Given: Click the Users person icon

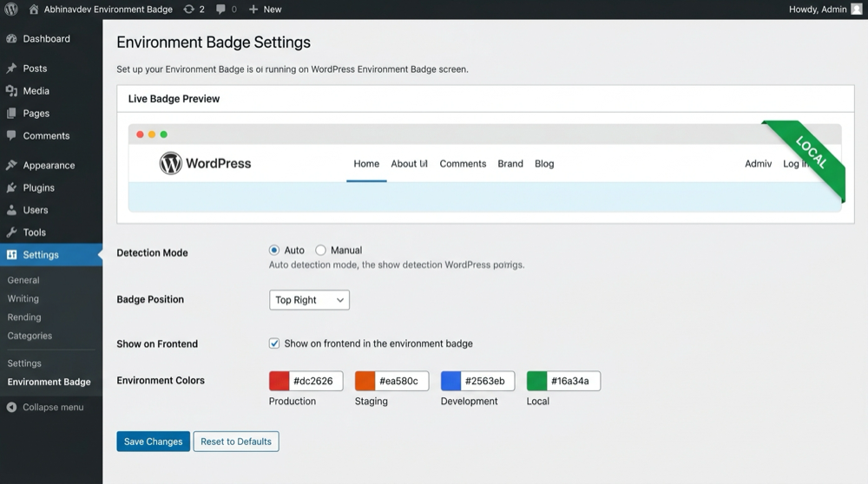Looking at the screenshot, I should [11, 210].
